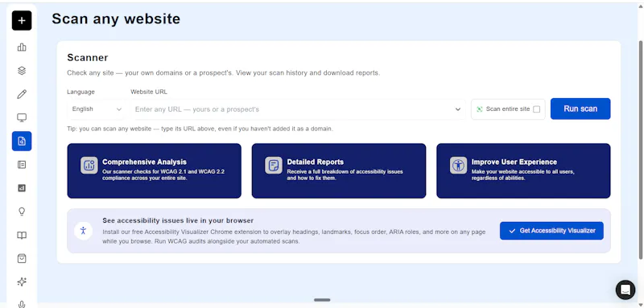Screen dimensions: 644x308
Task: Click the green scan icon beside Scan entire site
Action: pos(479,109)
